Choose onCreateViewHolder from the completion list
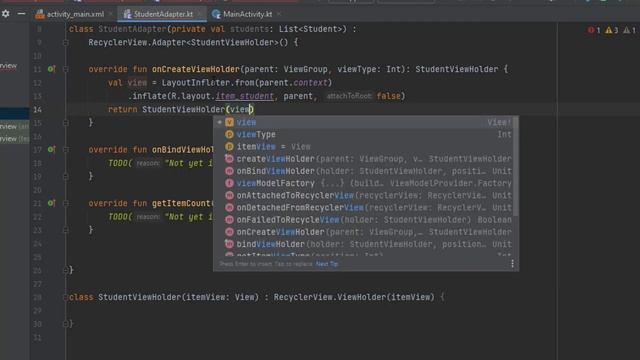This screenshot has height=360, width=640. [x=364, y=232]
